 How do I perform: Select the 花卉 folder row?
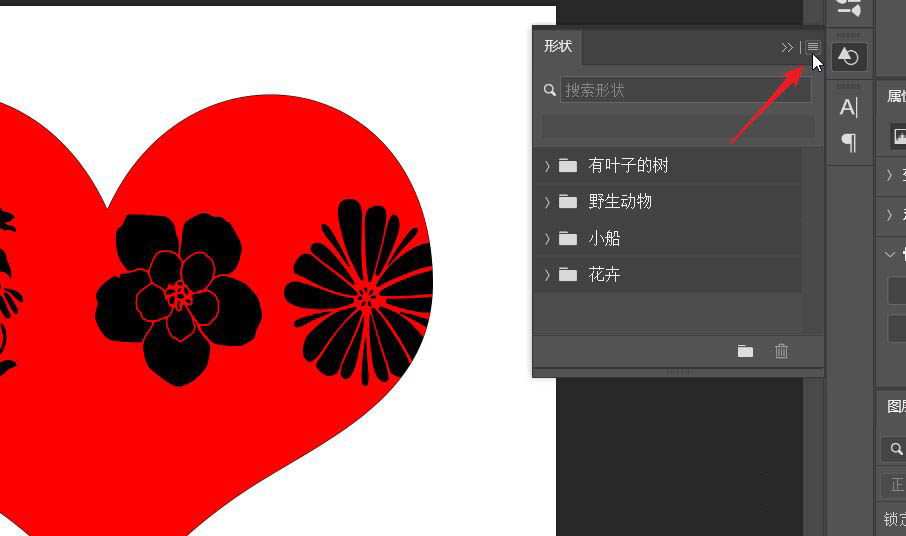[x=669, y=275]
